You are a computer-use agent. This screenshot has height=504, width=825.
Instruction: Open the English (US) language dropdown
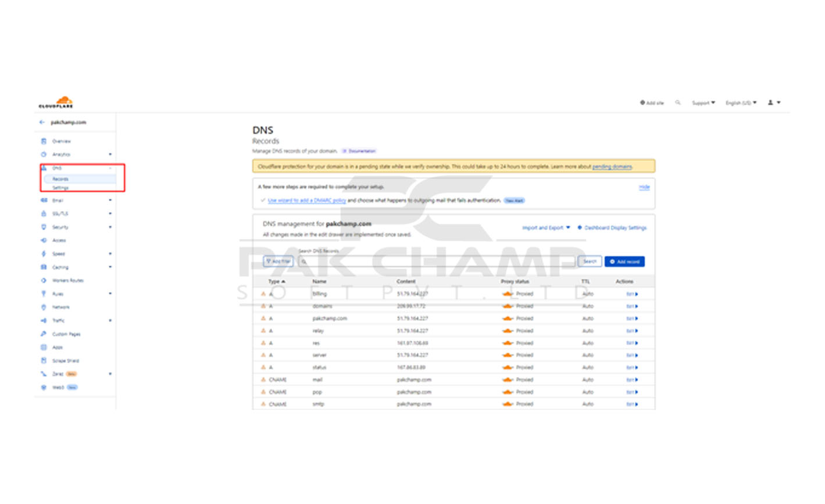pyautogui.click(x=741, y=103)
